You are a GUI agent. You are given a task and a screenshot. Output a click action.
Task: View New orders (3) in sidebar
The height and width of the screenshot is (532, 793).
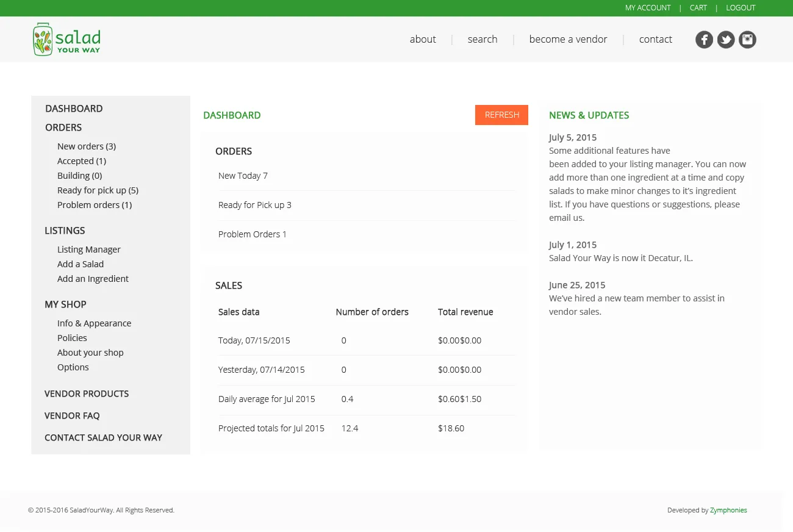pyautogui.click(x=87, y=146)
